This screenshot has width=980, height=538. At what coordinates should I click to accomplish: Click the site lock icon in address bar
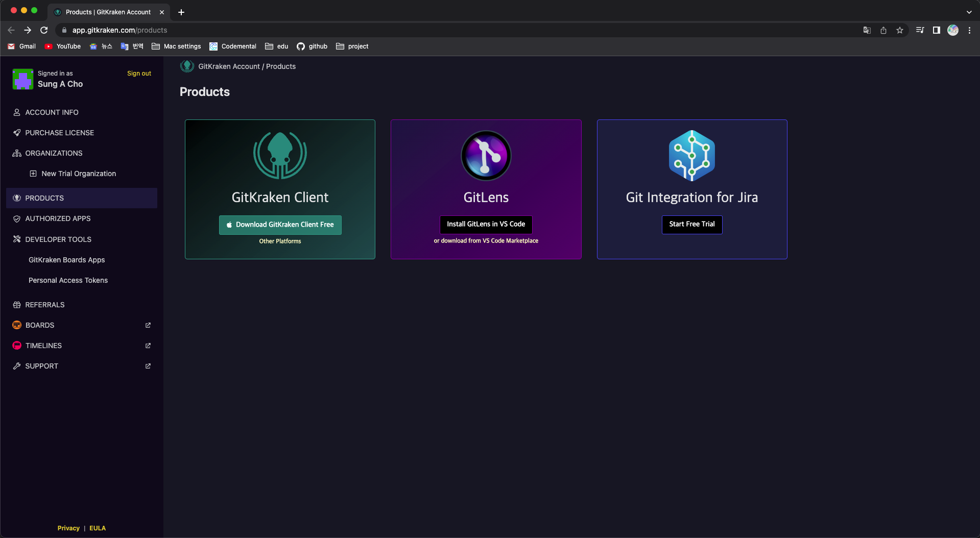coord(64,30)
